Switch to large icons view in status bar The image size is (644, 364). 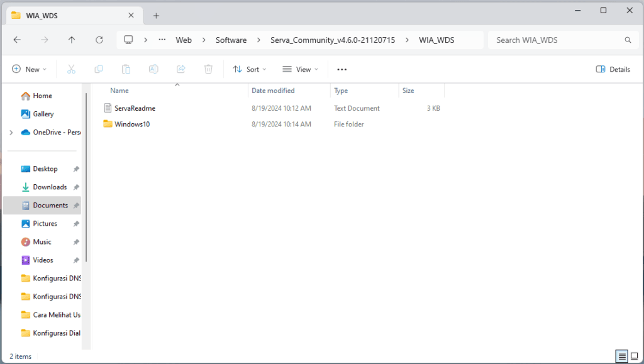[635, 356]
